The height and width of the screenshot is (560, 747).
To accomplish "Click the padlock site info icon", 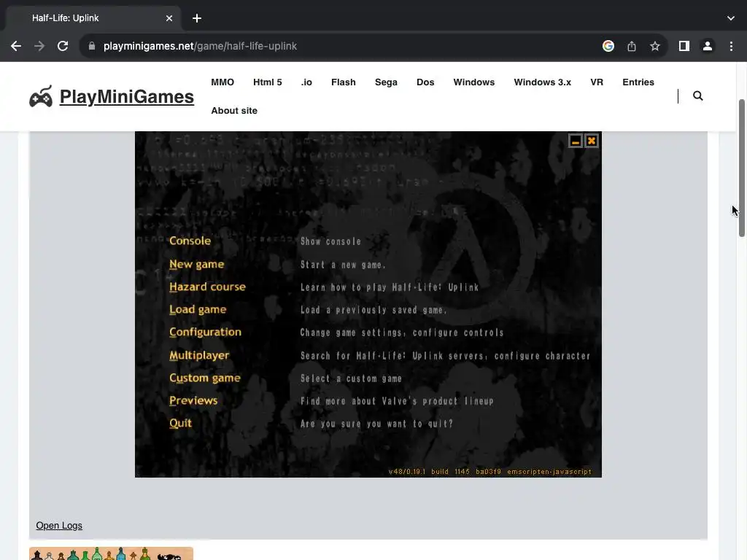I will 92,46.
